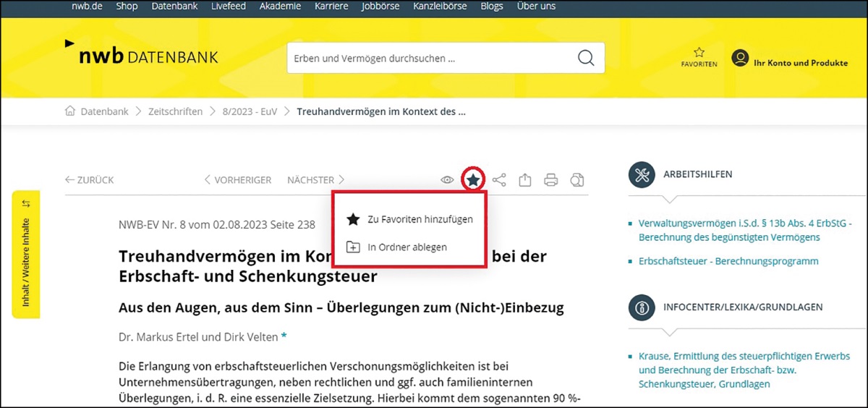
Task: Click the export upload icon
Action: click(525, 179)
